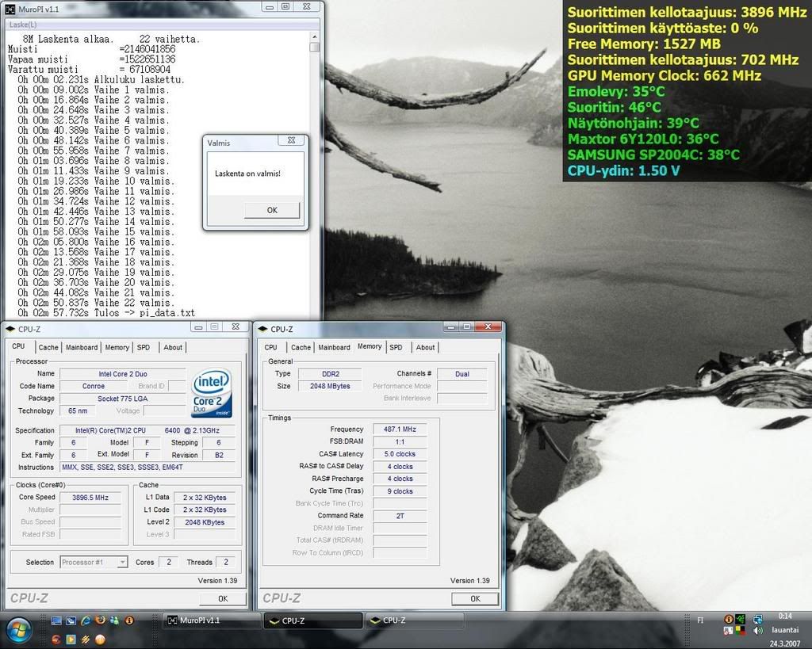
Task: Open Firefox from the Quick Launch bar
Action: 99,620
